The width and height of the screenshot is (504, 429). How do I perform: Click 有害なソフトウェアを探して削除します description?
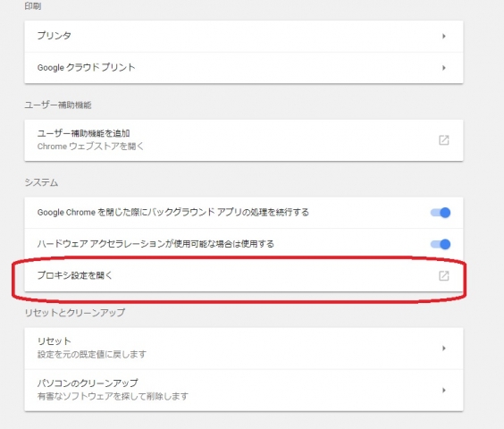point(113,396)
